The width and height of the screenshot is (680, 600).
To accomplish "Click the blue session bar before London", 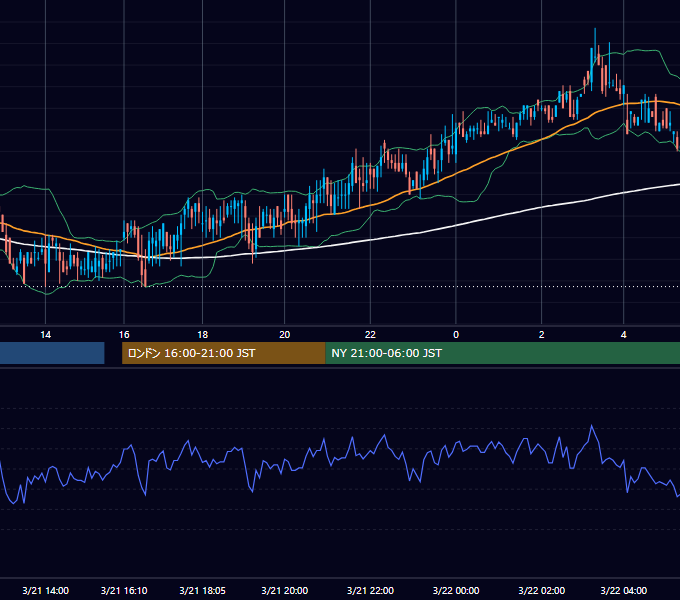I will (x=52, y=353).
